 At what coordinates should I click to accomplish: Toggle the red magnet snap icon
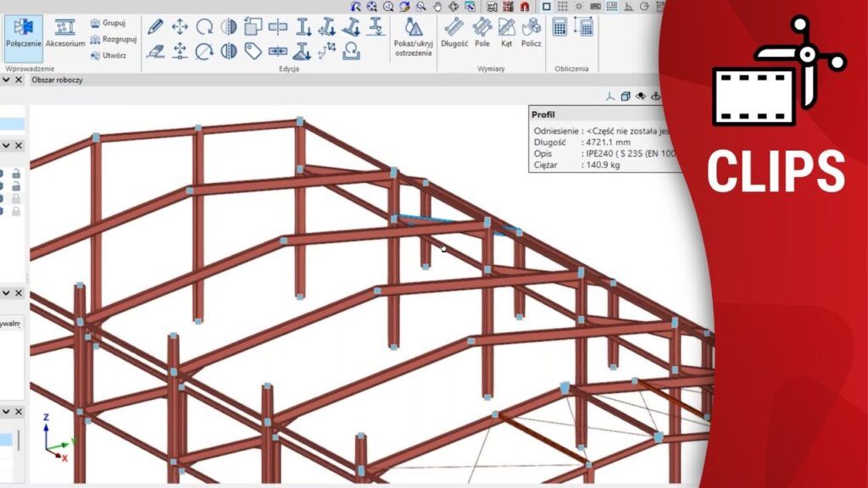point(526,7)
